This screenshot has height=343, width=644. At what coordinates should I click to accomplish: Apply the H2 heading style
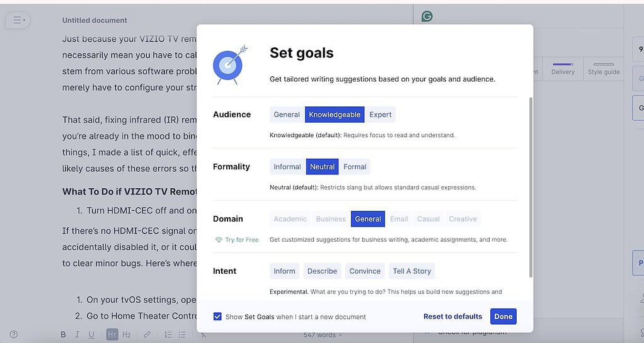(127, 334)
